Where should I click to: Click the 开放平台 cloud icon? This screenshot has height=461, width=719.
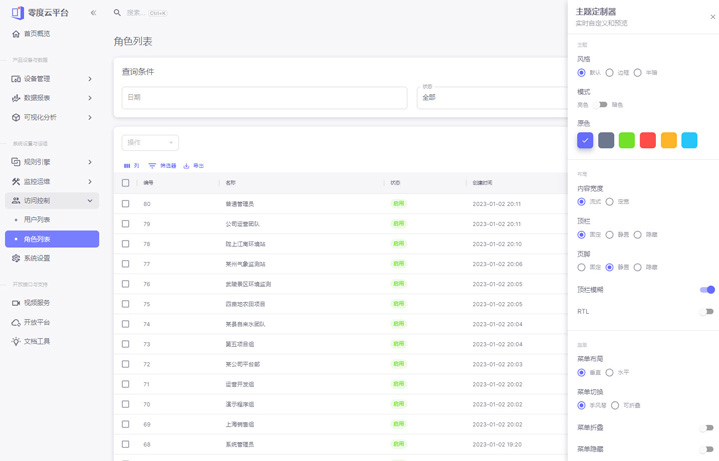point(16,322)
